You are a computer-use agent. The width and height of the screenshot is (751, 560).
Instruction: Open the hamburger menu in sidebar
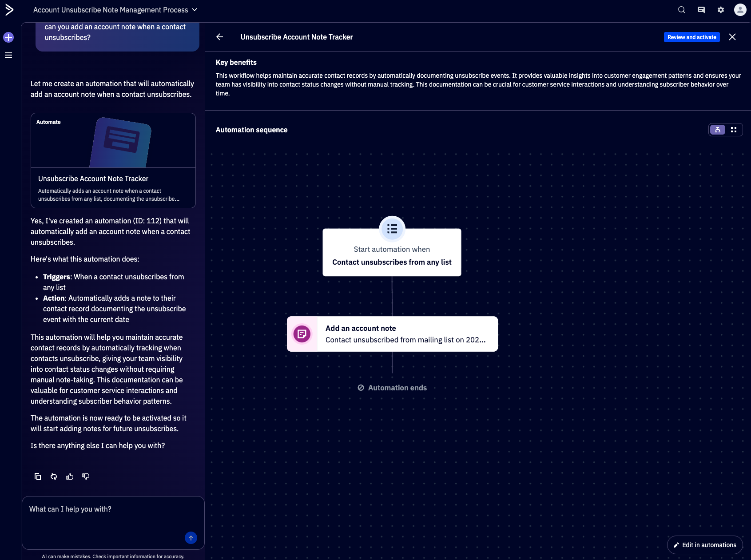coord(8,55)
